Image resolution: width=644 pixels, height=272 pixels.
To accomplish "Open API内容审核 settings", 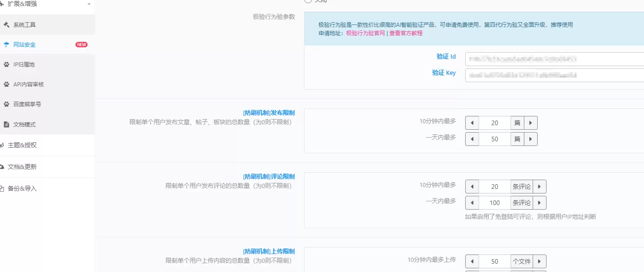I will click(x=47, y=85).
